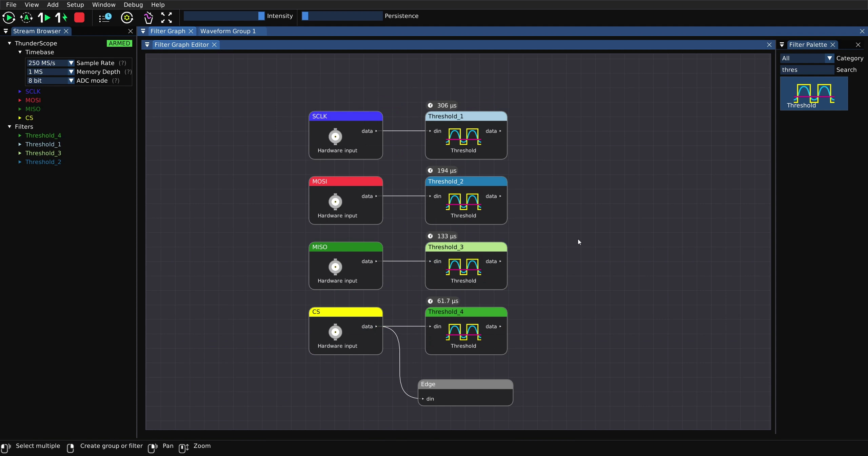Collapse the ThunderScope tree node

click(x=9, y=43)
